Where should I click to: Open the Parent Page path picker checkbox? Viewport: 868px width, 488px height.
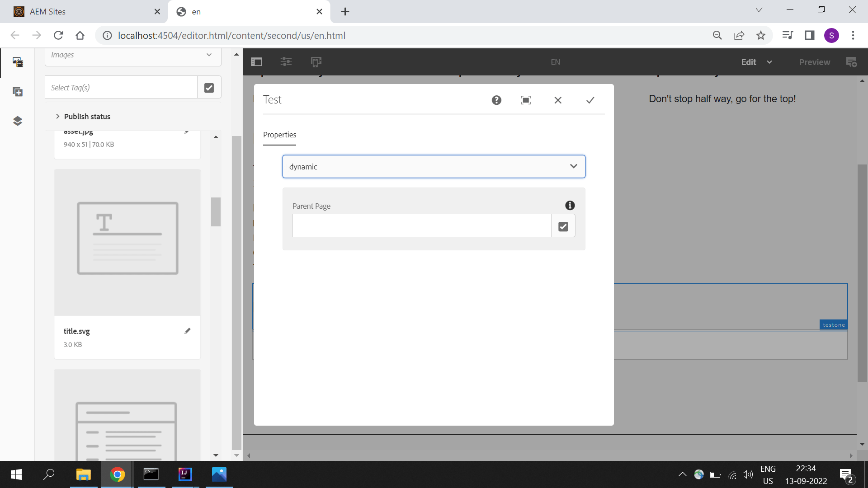563,226
